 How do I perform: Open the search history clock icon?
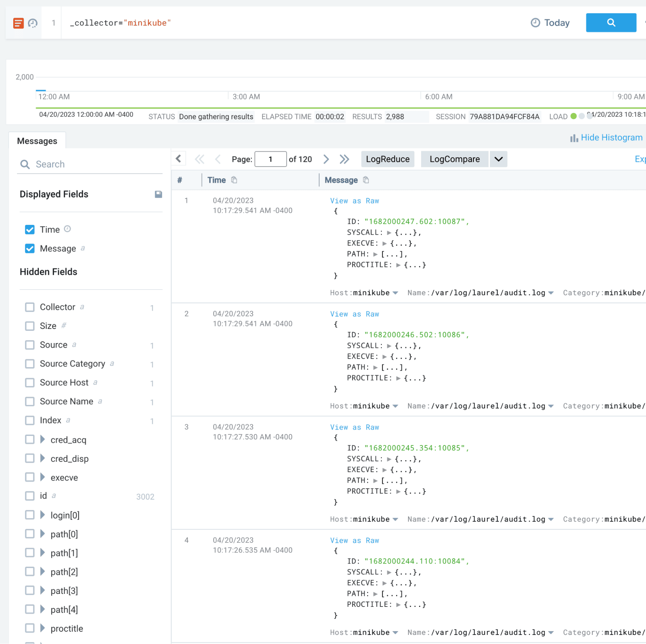pyautogui.click(x=32, y=23)
